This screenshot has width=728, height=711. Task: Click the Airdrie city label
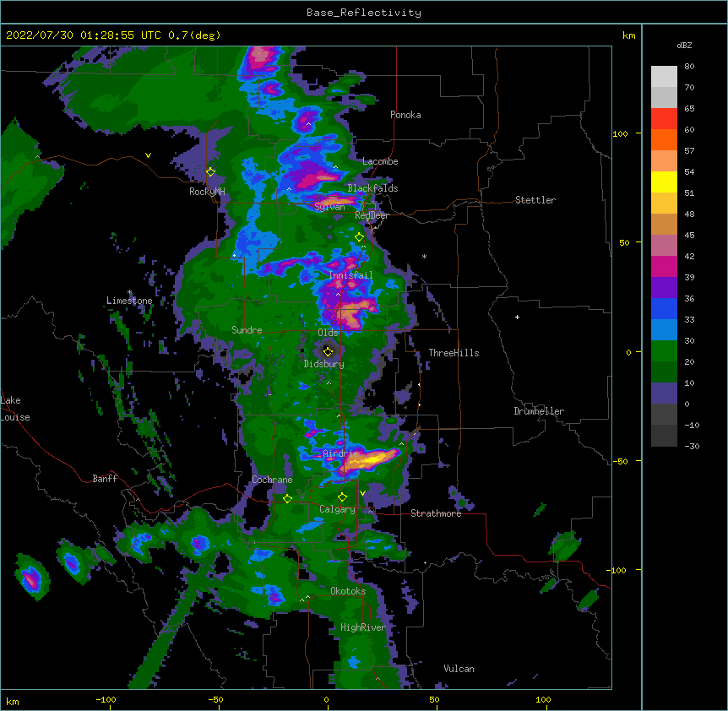(x=340, y=453)
